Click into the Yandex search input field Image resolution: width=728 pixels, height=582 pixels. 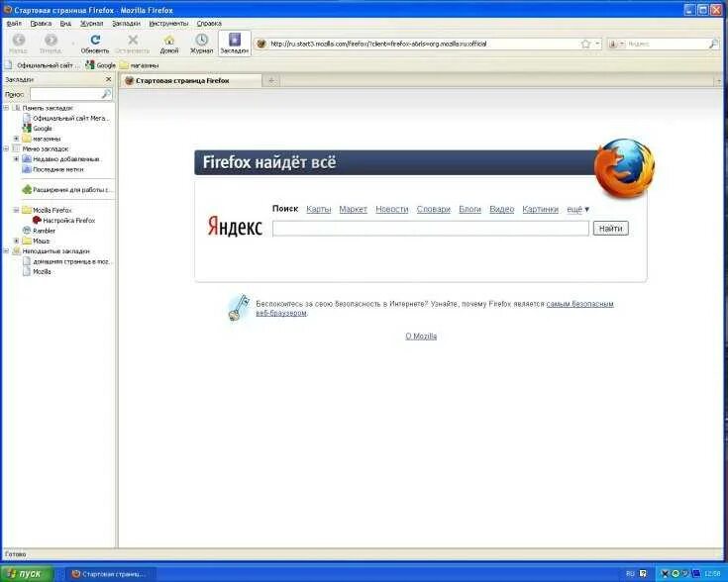[x=431, y=229]
